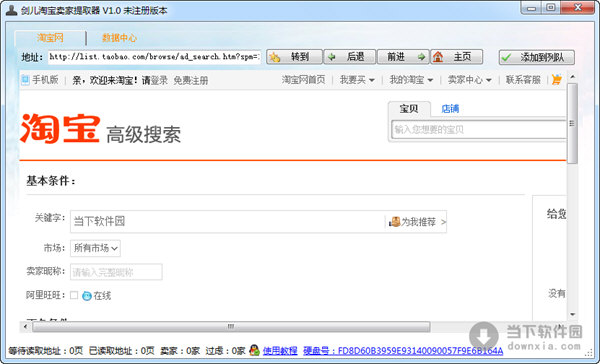Open the 淘宝网 tab

50,38
